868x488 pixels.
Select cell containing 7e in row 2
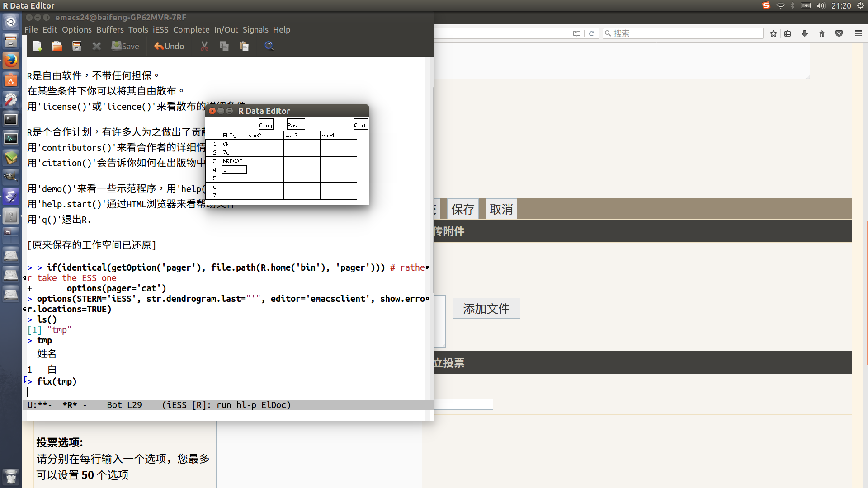tap(234, 152)
